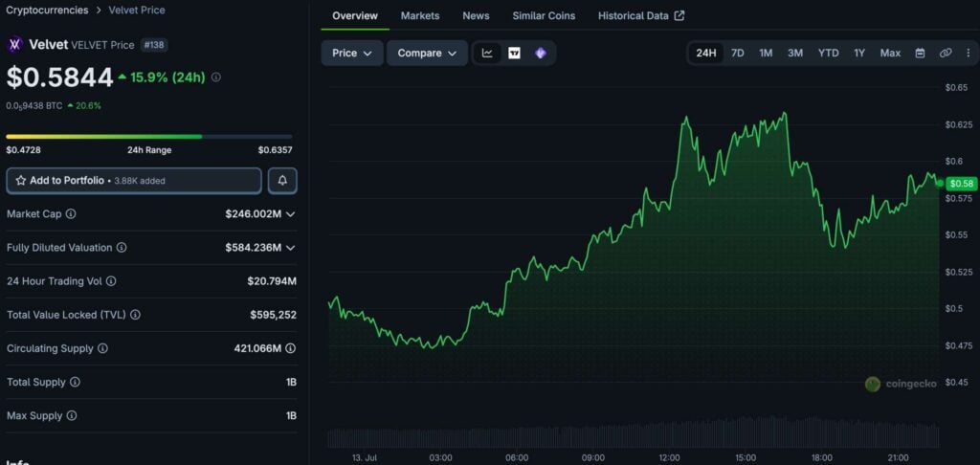Expand Market Cap details chevron
The width and height of the screenshot is (980, 465).
pyautogui.click(x=291, y=213)
